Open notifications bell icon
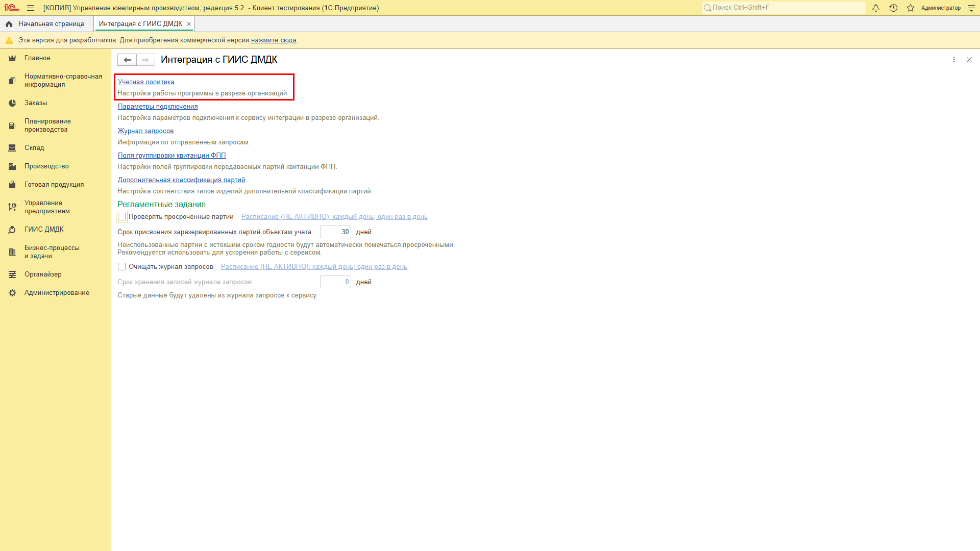 876,8
